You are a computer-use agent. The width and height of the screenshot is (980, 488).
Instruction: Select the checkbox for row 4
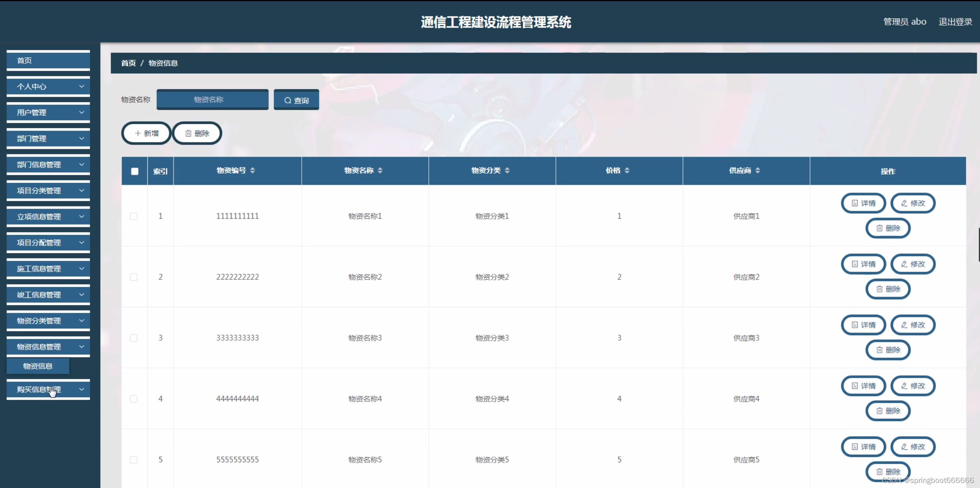tap(134, 399)
